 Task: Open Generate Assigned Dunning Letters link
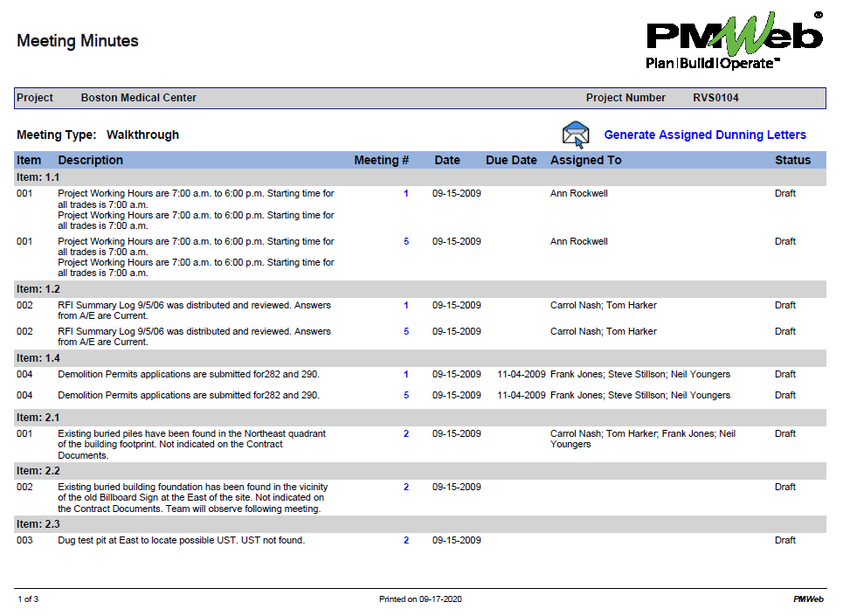pyautogui.click(x=705, y=135)
